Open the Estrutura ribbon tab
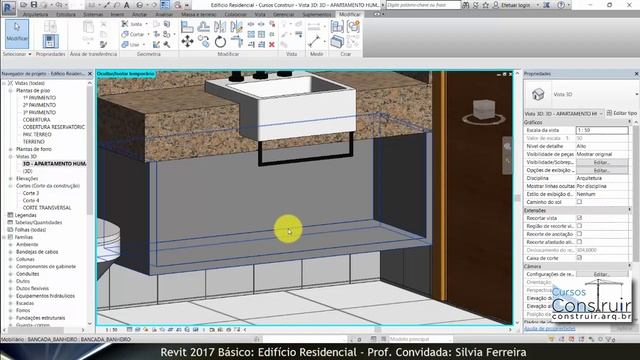640x360 pixels. tap(66, 14)
